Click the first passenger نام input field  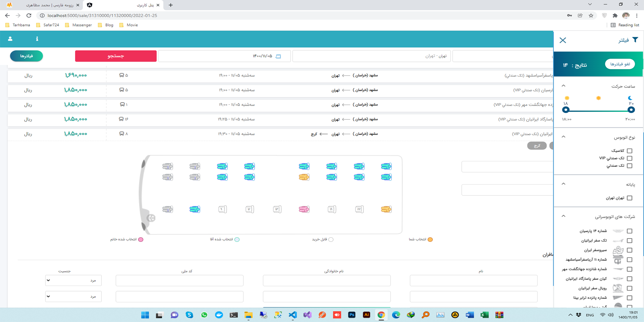click(474, 280)
